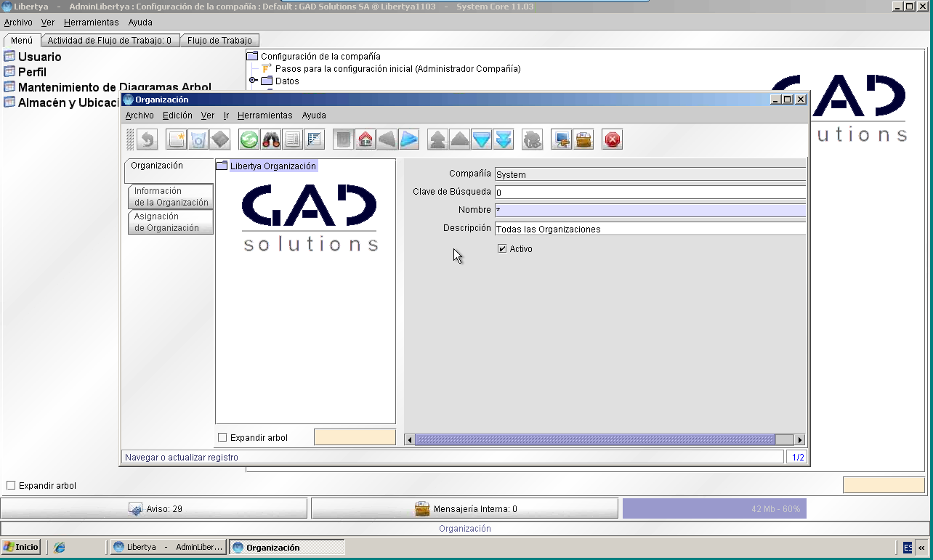The height and width of the screenshot is (560, 933).
Task: Open Mantenimiento de Diagramas Arbol menu entry
Action: [115, 87]
